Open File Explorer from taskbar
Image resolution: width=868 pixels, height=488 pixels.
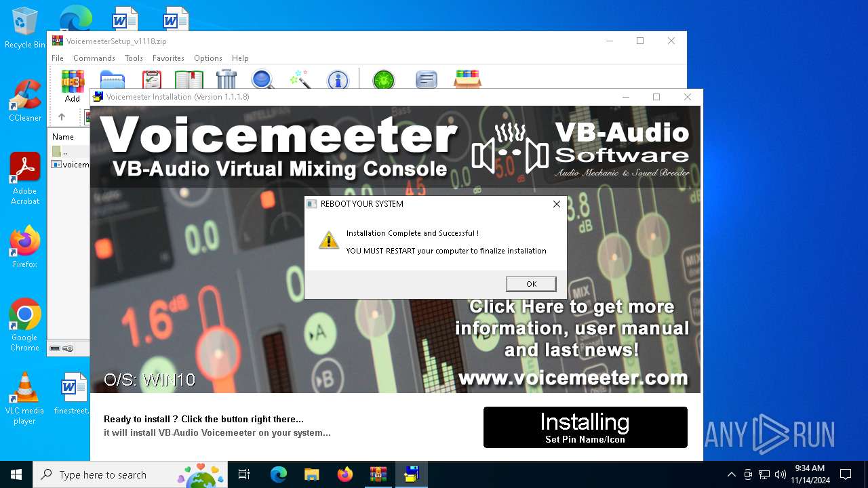click(x=311, y=474)
